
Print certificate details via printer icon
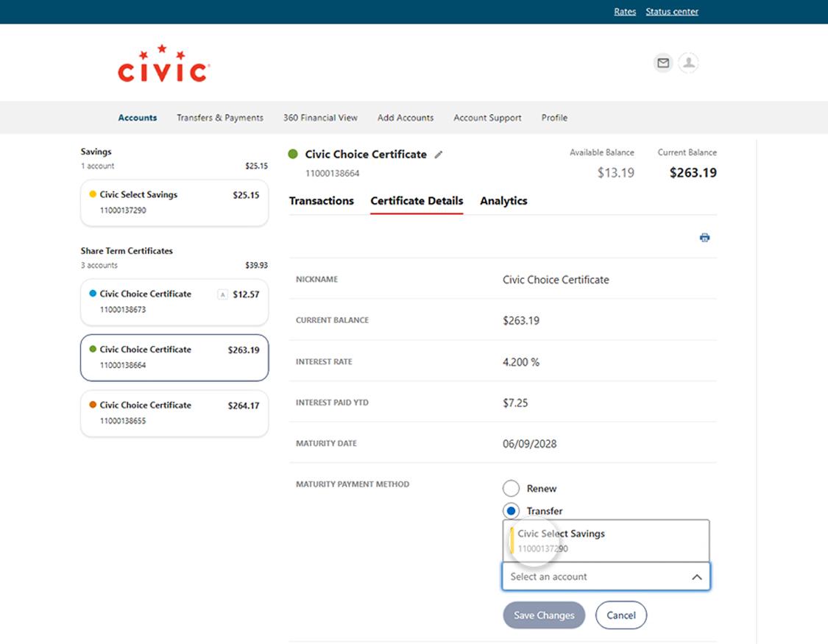point(704,237)
